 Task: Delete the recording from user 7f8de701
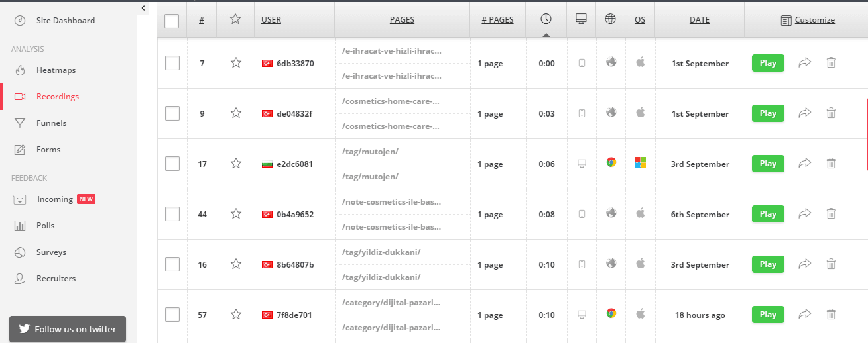[x=831, y=314]
